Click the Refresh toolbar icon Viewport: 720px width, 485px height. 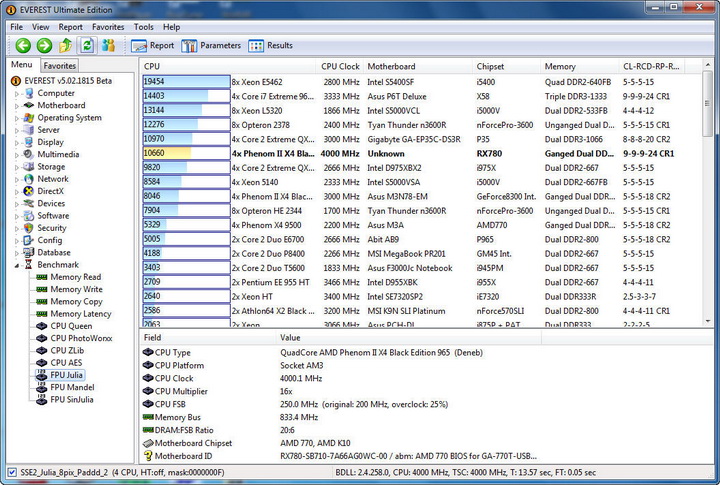point(87,45)
